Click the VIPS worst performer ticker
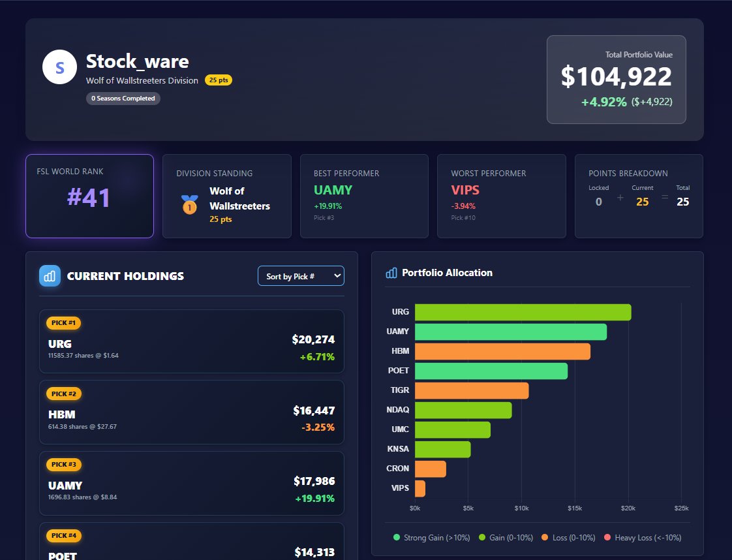The height and width of the screenshot is (560, 732). (x=465, y=190)
